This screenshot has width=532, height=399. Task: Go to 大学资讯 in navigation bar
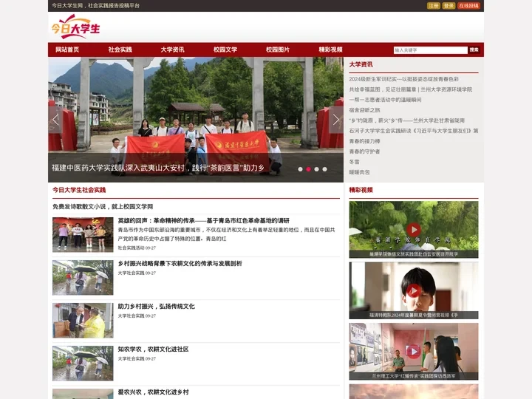[x=172, y=50]
